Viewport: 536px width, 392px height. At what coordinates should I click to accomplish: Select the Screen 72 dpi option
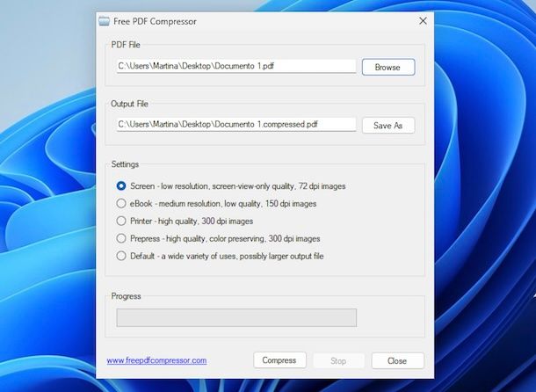pos(231,186)
